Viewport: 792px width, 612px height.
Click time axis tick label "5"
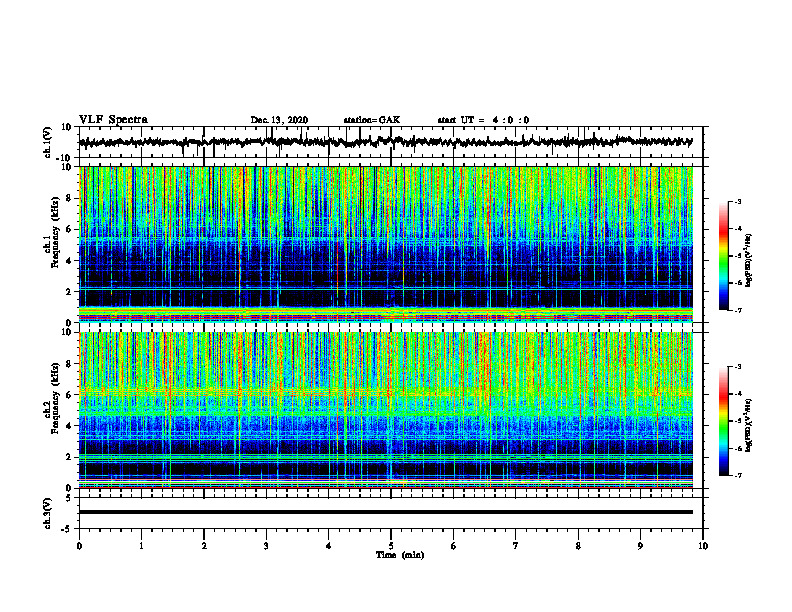[x=391, y=546]
